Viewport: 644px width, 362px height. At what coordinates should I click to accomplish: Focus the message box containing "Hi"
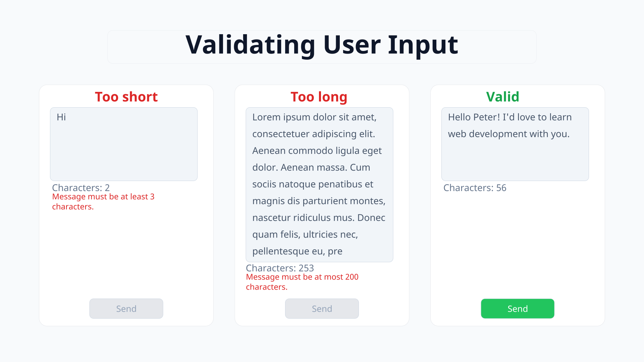[123, 144]
